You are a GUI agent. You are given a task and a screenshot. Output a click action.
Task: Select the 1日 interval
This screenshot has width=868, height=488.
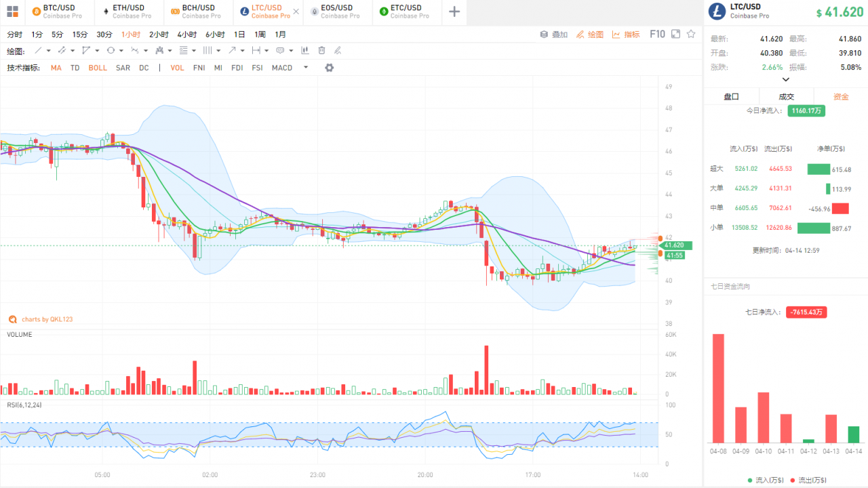pos(239,35)
